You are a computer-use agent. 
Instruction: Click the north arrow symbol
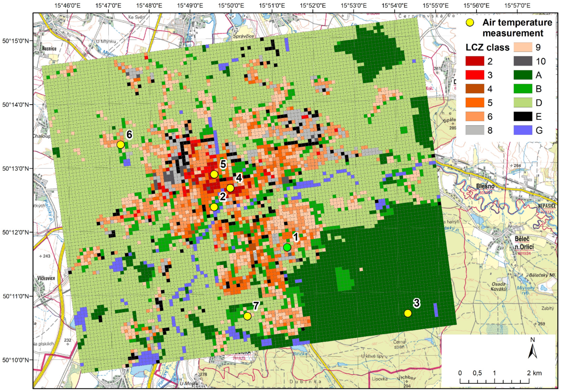[x=533, y=351]
